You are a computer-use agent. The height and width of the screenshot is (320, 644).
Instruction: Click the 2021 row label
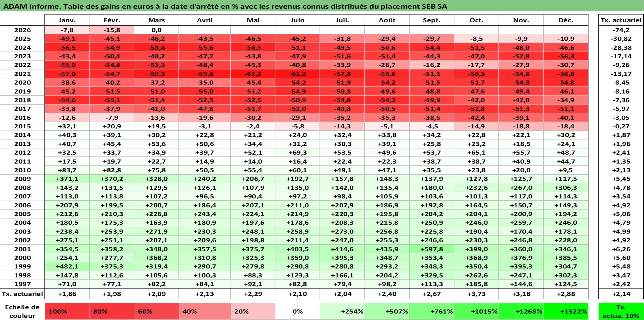23,74
